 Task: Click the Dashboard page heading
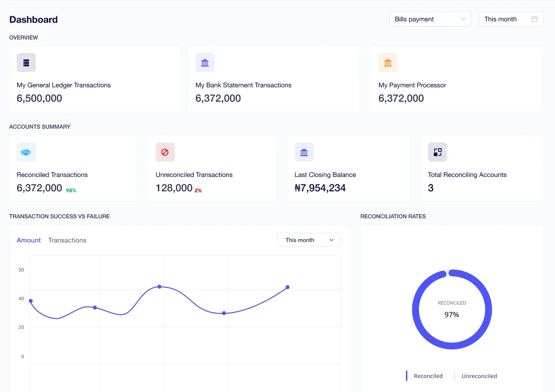33,20
